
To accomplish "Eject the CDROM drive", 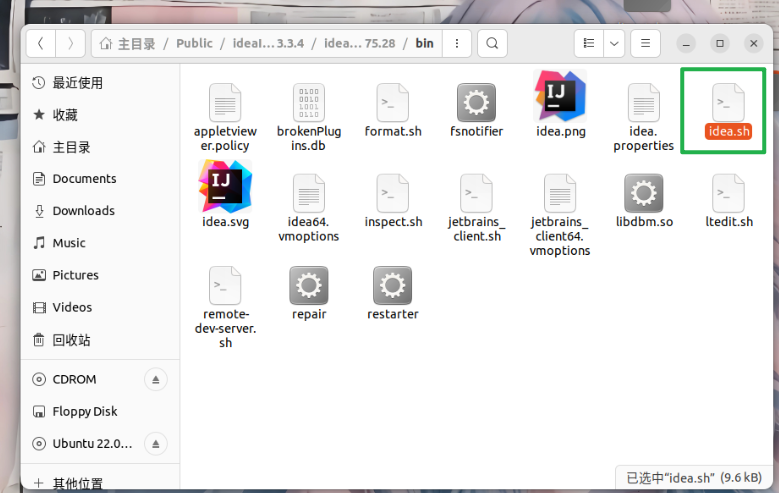I will coord(156,379).
